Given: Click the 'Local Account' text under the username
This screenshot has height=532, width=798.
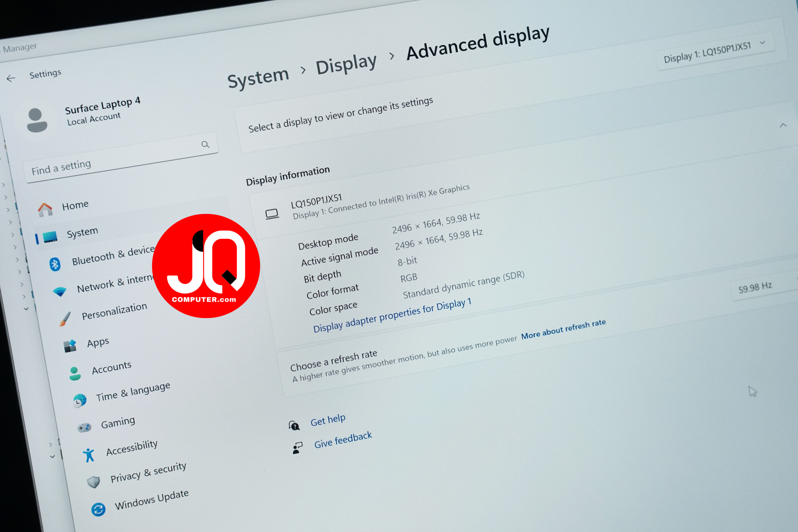Looking at the screenshot, I should click(x=94, y=119).
